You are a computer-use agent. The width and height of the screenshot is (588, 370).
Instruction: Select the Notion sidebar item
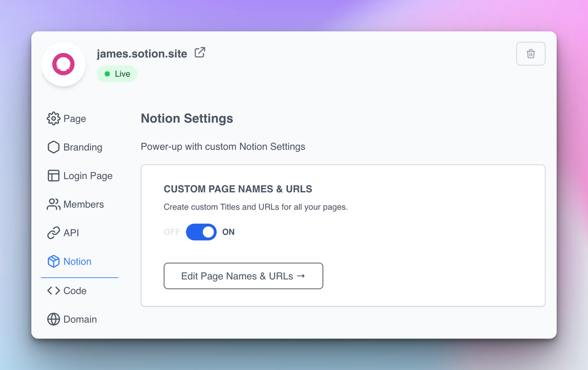point(70,261)
